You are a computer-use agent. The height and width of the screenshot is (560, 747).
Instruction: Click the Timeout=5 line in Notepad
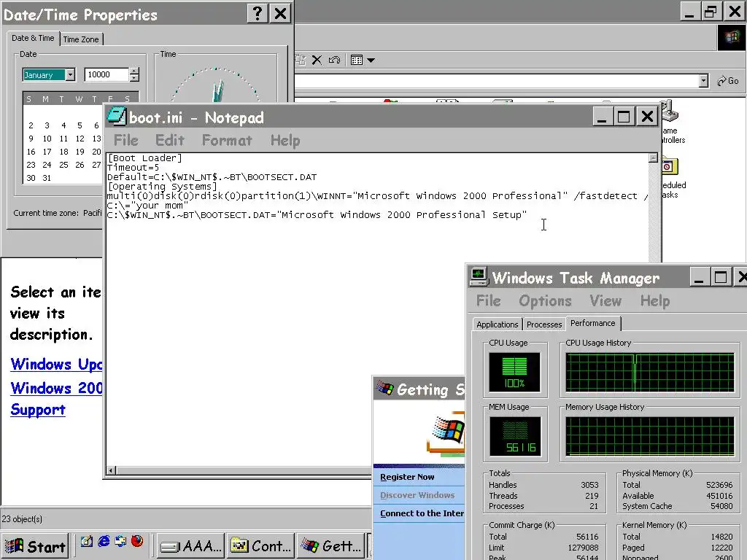[x=133, y=168]
